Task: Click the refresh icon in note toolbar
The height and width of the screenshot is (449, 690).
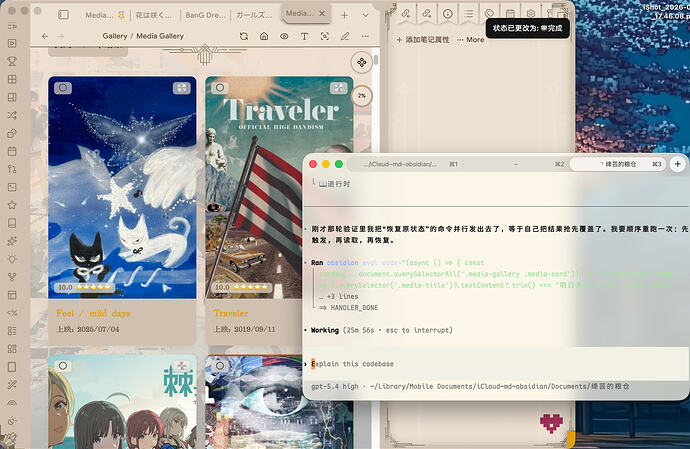Action: 244,36
